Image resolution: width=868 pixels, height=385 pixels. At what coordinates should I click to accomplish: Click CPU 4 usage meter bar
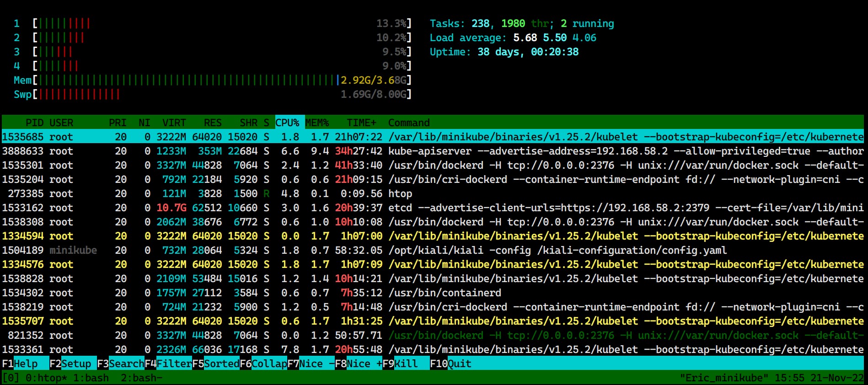222,66
